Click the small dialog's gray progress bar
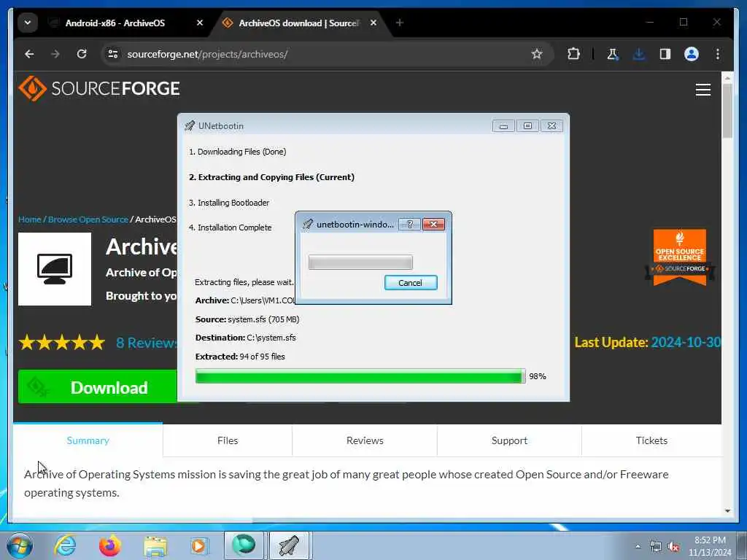 [360, 262]
